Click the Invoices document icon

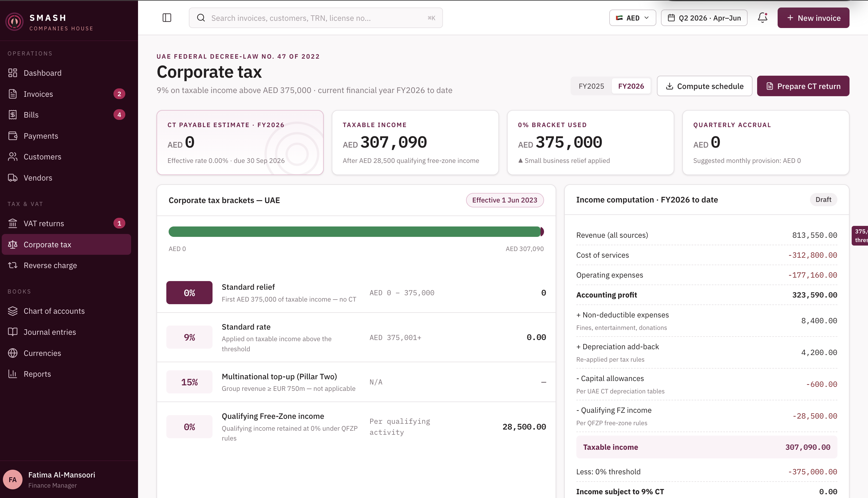pyautogui.click(x=13, y=94)
